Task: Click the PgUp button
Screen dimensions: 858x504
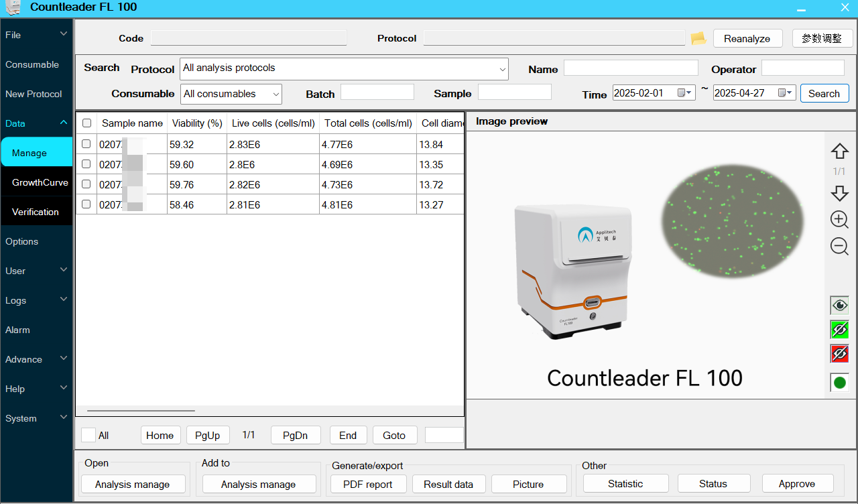Action: pos(208,435)
